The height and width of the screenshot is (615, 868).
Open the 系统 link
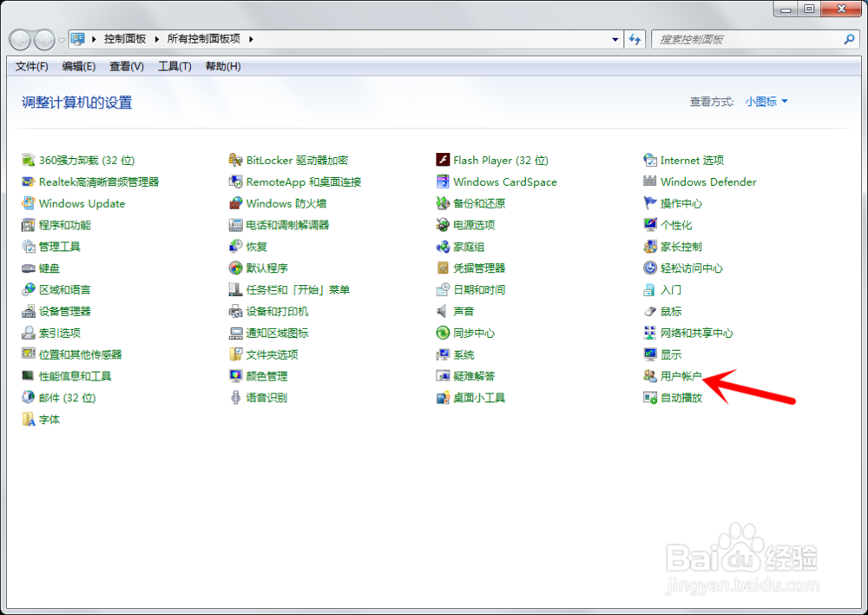(x=464, y=354)
